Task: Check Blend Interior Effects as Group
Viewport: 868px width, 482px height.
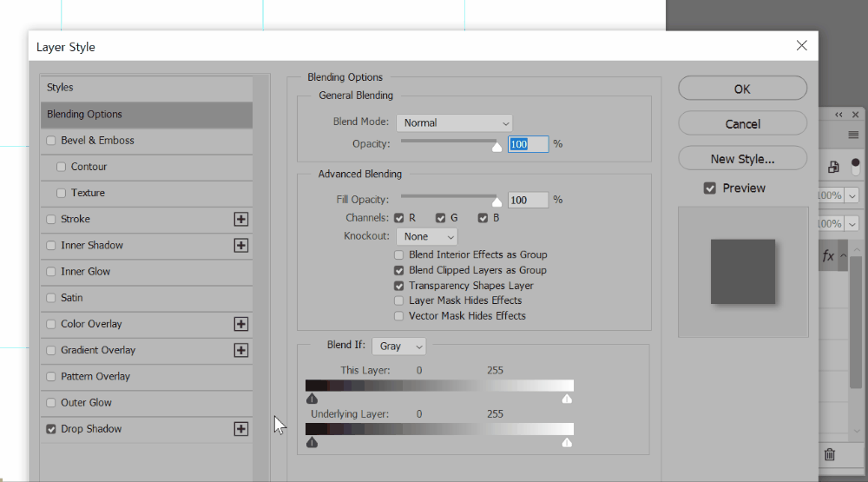Action: coord(398,254)
